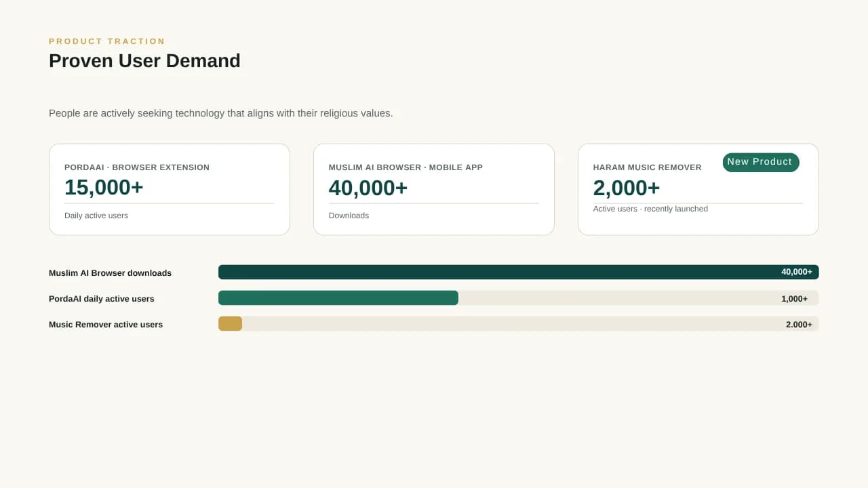
Task: Click the "PORDAAI · BROWSER EXTENSION" card label
Action: pyautogui.click(x=137, y=167)
